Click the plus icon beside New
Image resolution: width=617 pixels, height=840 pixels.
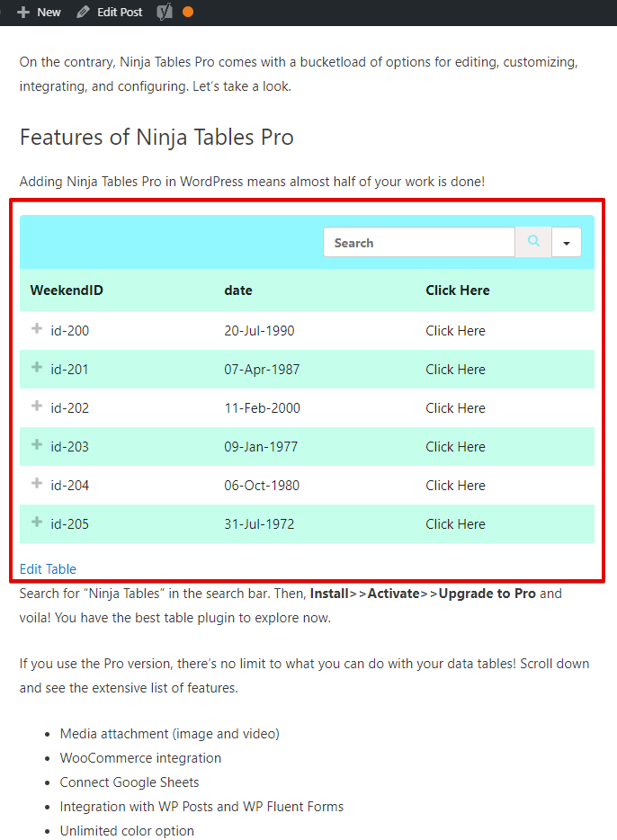point(23,12)
